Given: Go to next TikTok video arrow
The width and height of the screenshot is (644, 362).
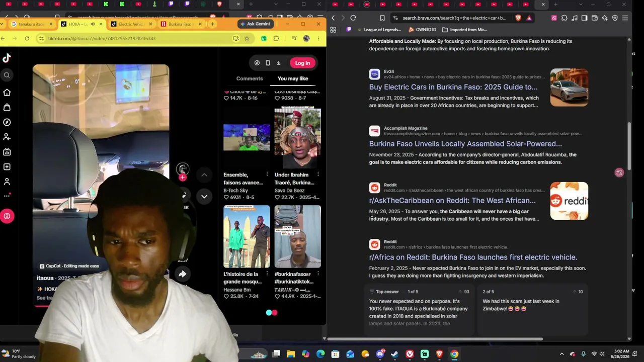Looking at the screenshot, I should click(x=204, y=197).
